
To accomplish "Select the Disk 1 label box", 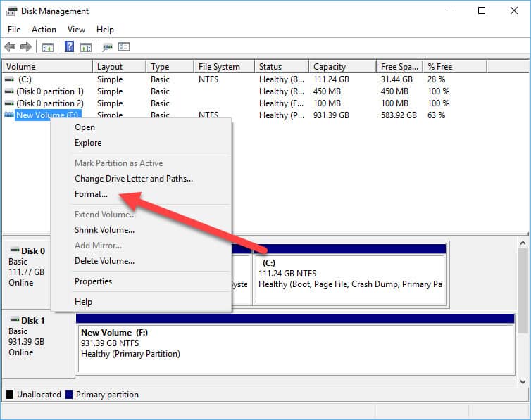I will [x=38, y=344].
